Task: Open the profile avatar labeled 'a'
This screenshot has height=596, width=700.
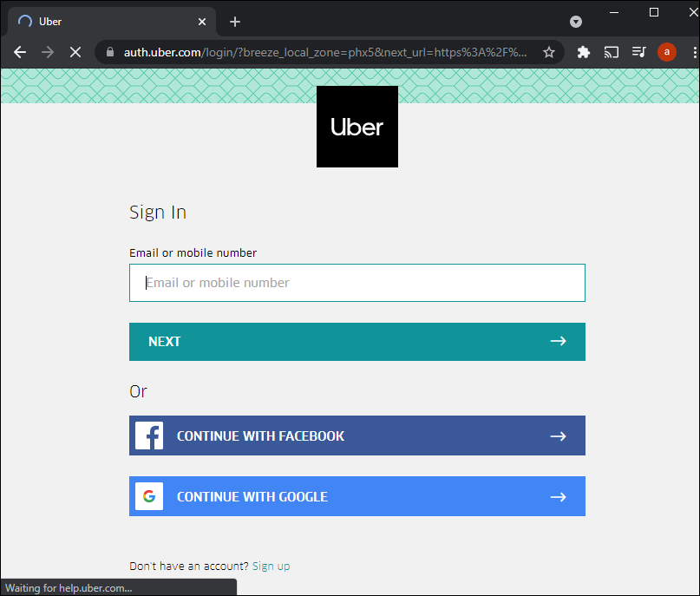Action: pos(666,52)
